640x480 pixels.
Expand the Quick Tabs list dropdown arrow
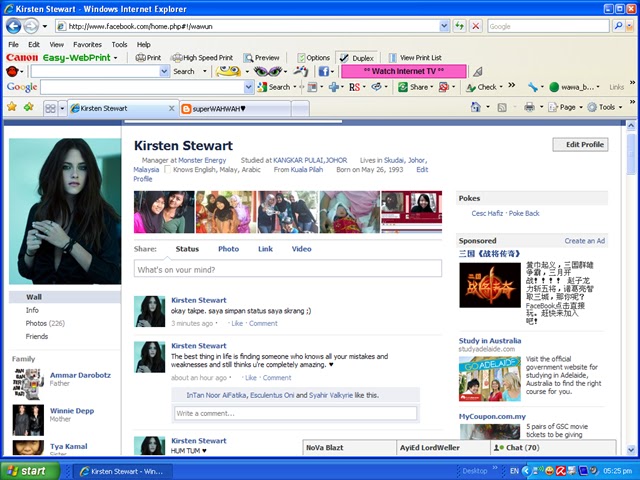[62, 109]
